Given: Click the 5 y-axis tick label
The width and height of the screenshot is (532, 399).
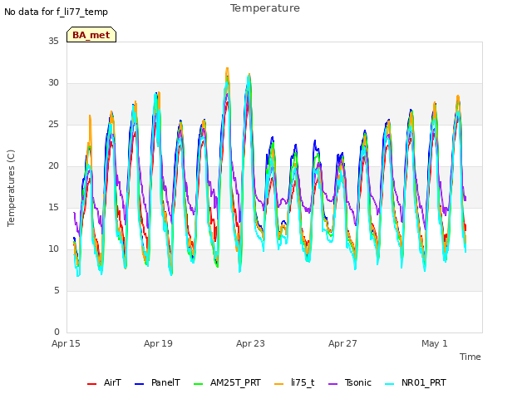Looking at the screenshot, I should [x=57, y=291].
